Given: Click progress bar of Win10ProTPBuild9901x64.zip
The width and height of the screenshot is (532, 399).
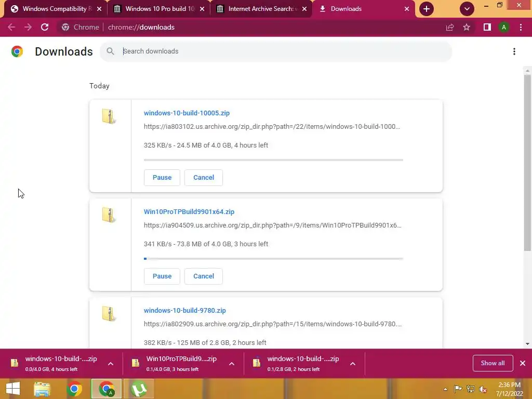Looking at the screenshot, I should pyautogui.click(x=273, y=259).
